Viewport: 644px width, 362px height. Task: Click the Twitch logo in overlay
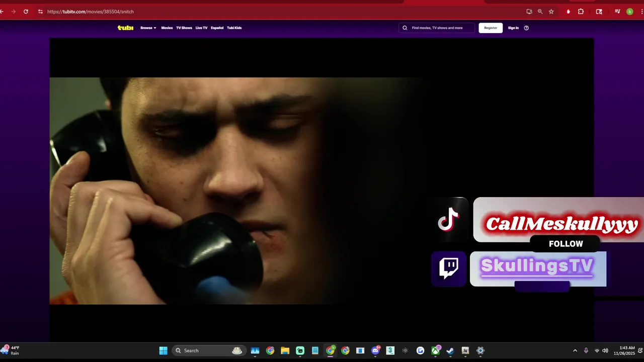tap(449, 268)
